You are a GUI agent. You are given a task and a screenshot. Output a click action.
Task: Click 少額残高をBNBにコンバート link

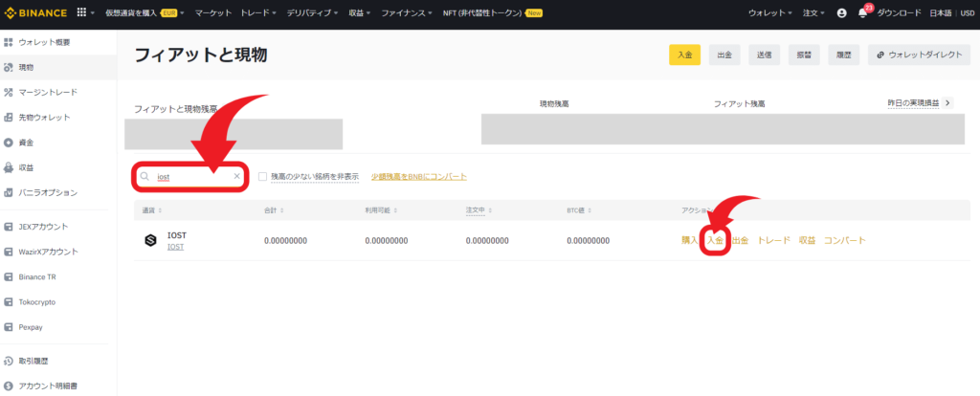point(419,177)
